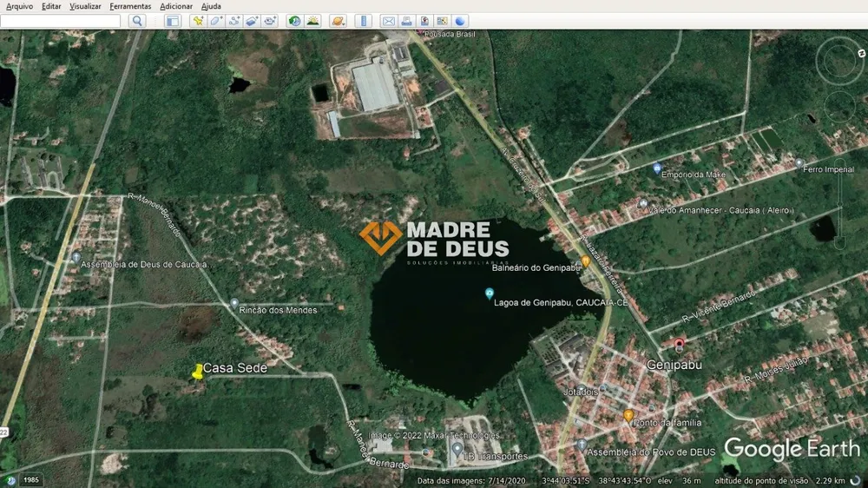
Task: Click the TB Transportes marker
Action: pos(457,449)
